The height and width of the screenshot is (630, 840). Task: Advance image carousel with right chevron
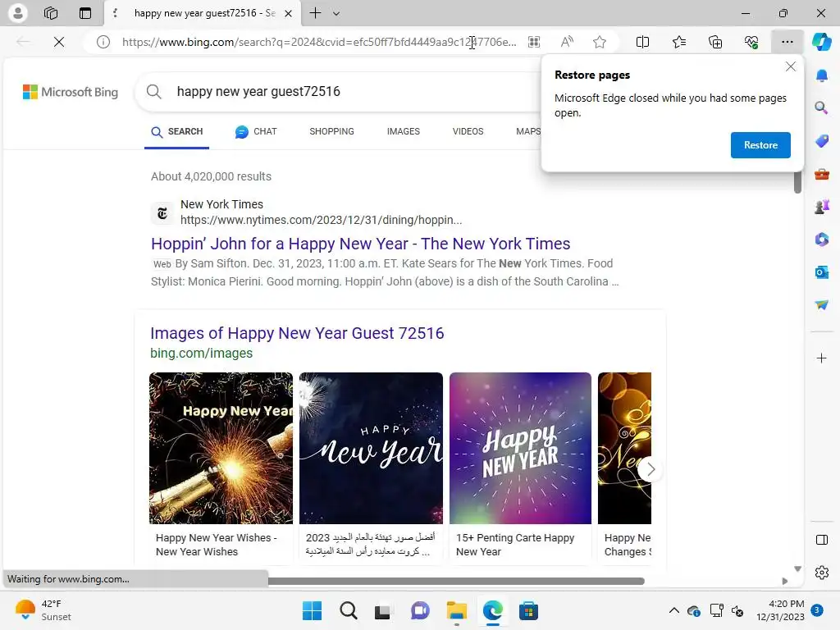651,470
